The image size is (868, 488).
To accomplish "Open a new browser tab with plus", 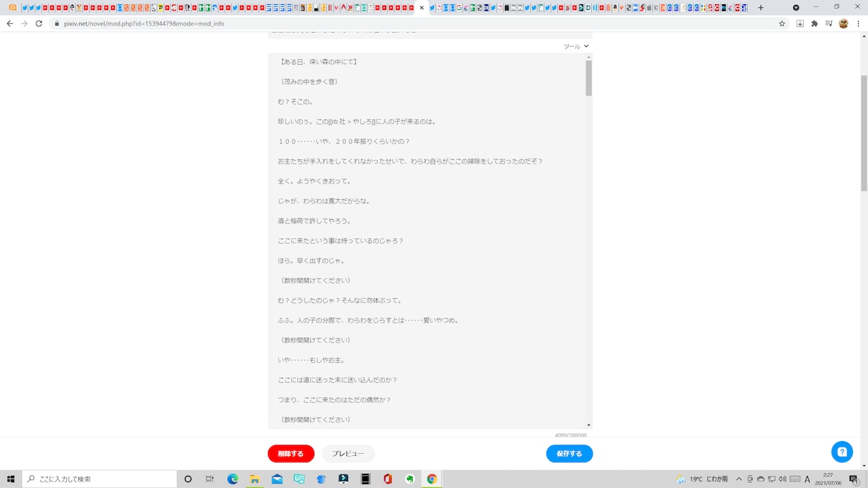I will [x=761, y=8].
